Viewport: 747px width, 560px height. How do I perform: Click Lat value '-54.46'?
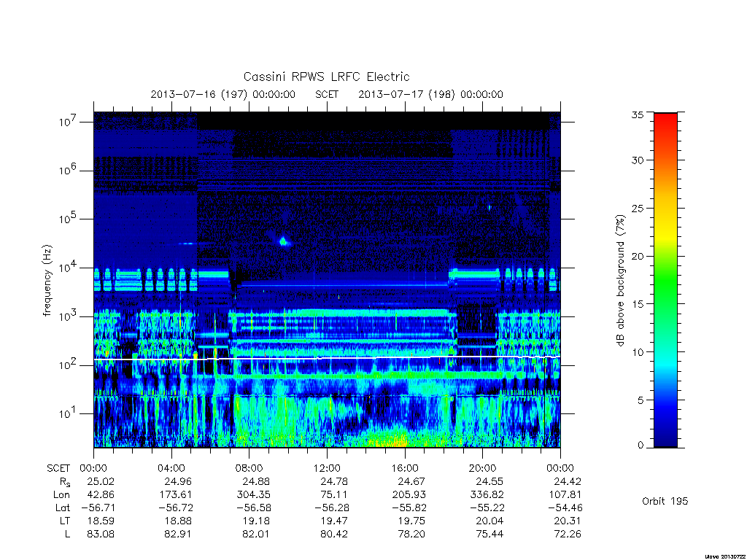(565, 507)
